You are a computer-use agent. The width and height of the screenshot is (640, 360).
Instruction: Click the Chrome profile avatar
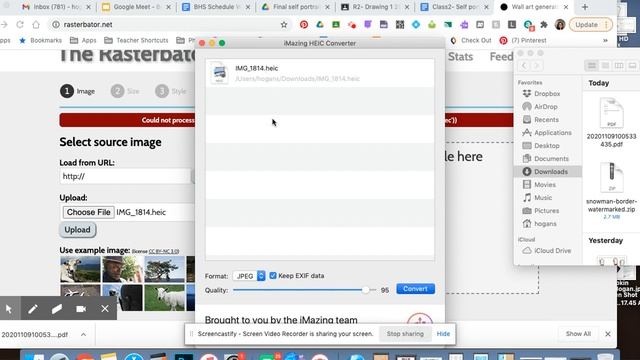(560, 24)
